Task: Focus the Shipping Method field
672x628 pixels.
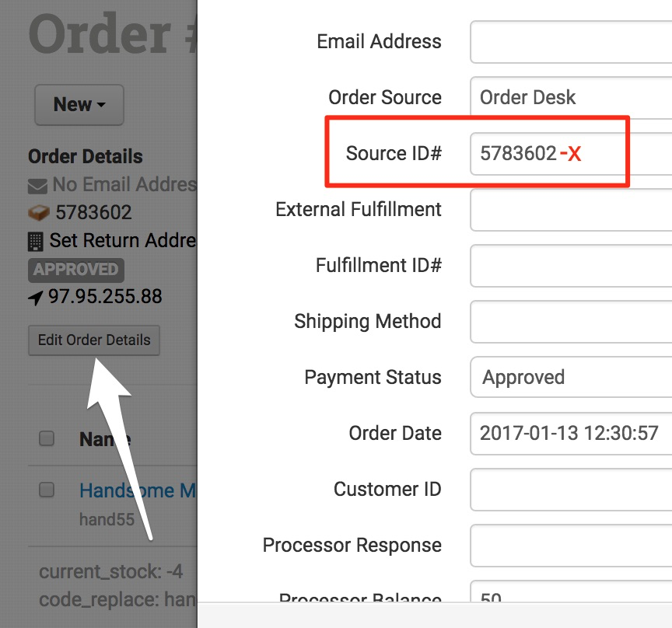Action: click(572, 322)
